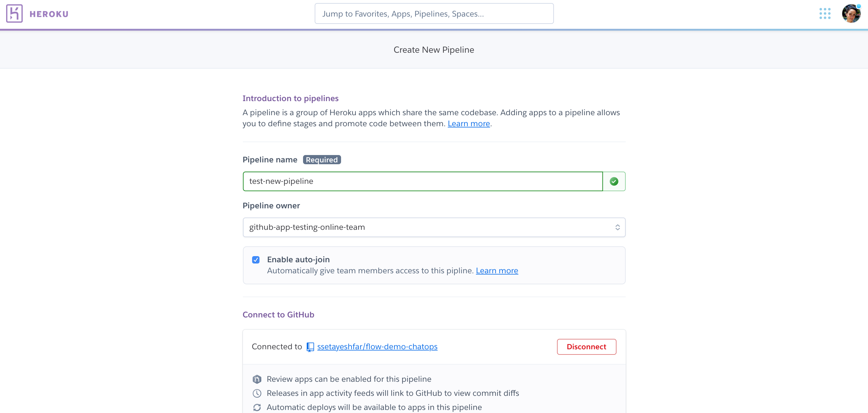Click the GitHub repository icon next to ssetayeshfar
868x413 pixels.
coord(310,347)
